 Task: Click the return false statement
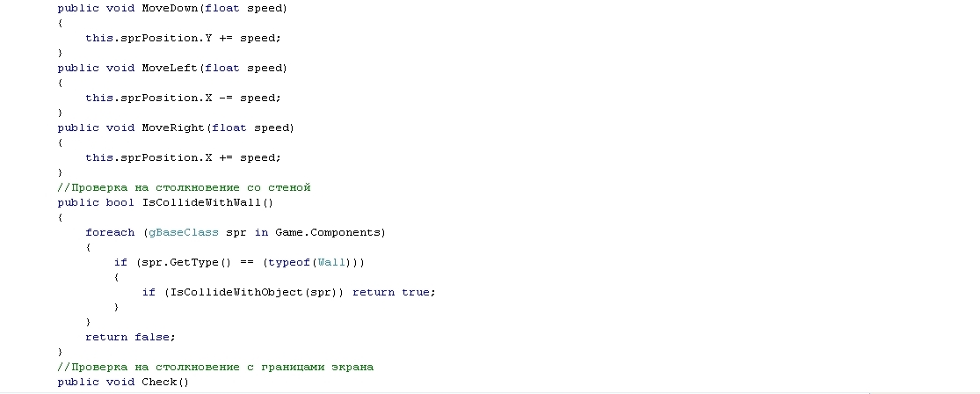click(x=131, y=337)
